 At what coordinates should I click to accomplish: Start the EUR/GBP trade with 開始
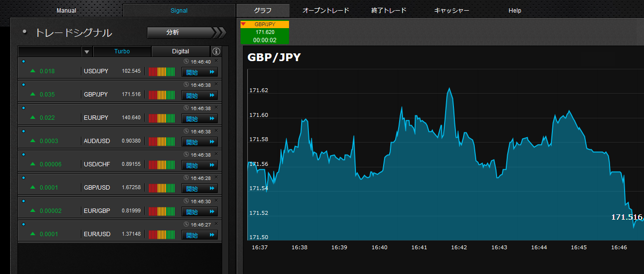[199, 212]
